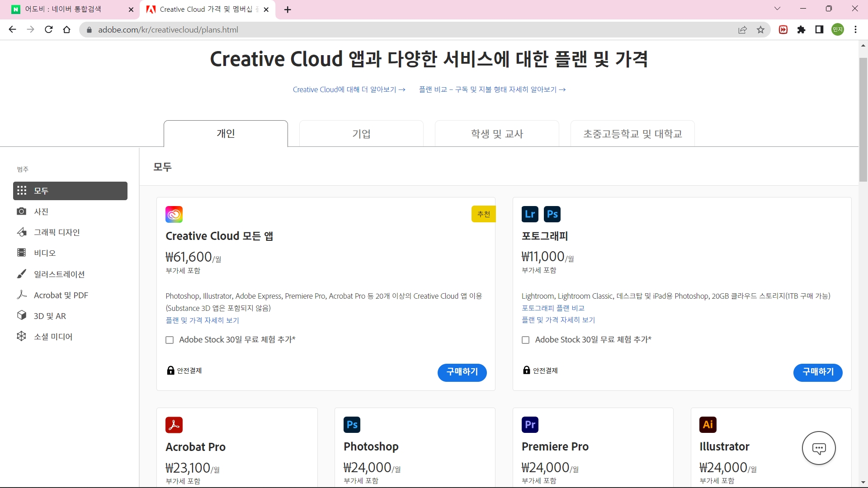Click the green Chrome profile avatar
Screen dimensions: 868x488
point(838,30)
